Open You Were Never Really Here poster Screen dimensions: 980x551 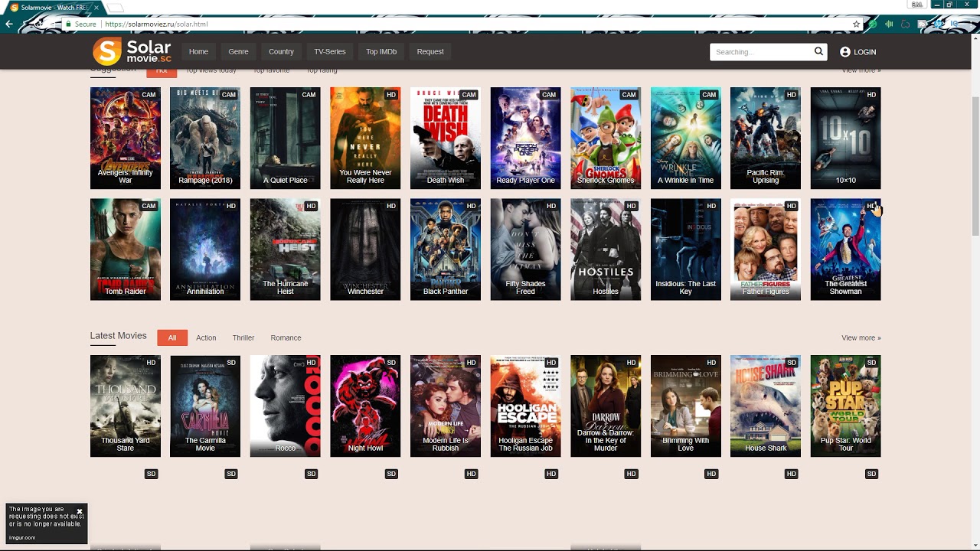365,138
